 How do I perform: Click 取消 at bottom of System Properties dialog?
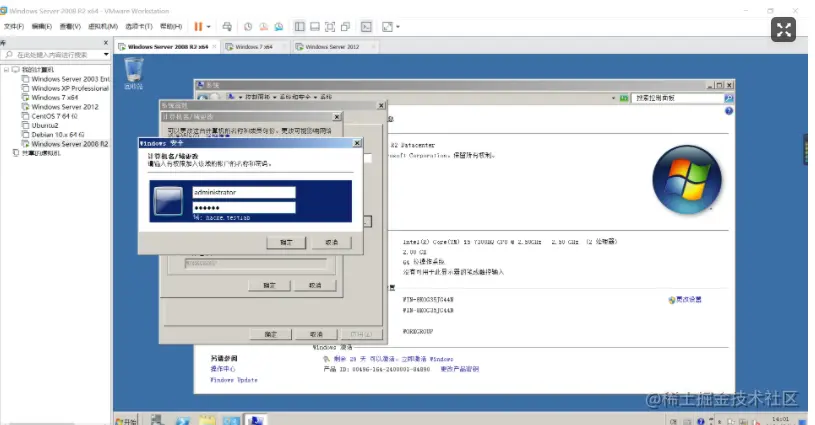pyautogui.click(x=316, y=334)
